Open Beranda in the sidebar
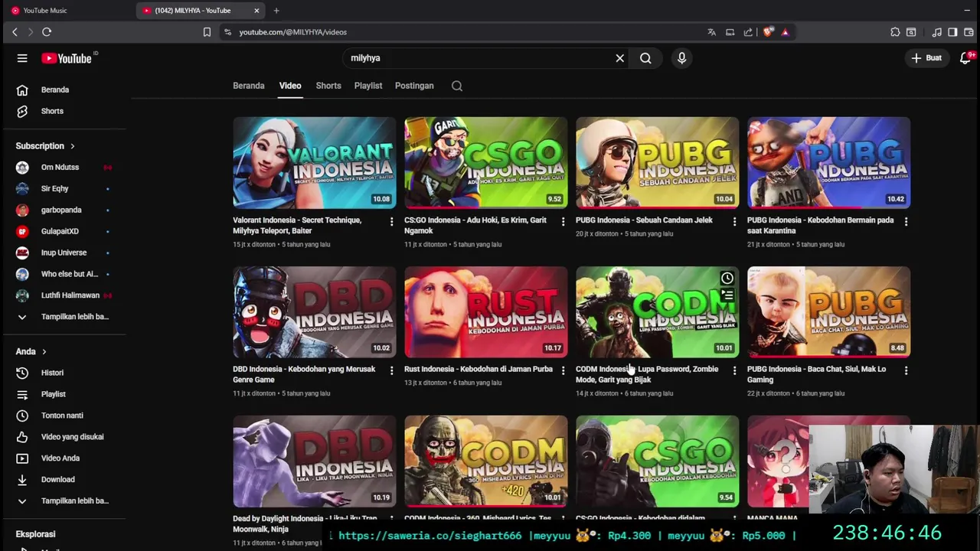Viewport: 980px width, 551px height. [55, 90]
